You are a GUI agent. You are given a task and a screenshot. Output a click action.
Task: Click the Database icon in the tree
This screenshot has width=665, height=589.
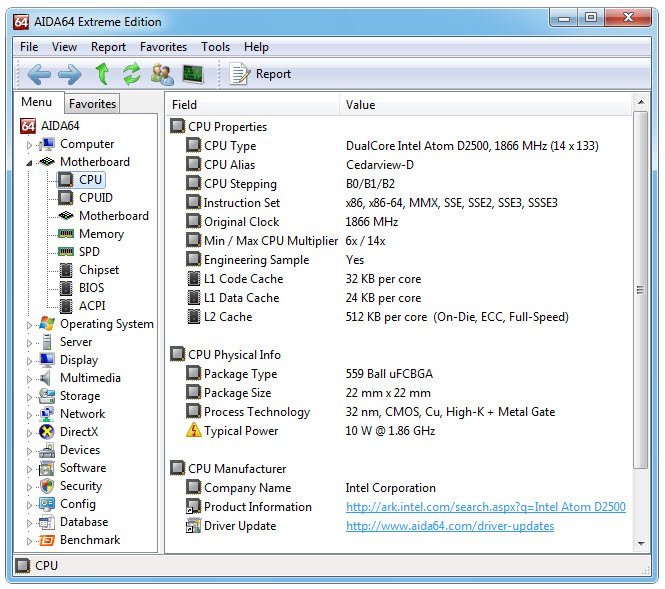click(47, 522)
